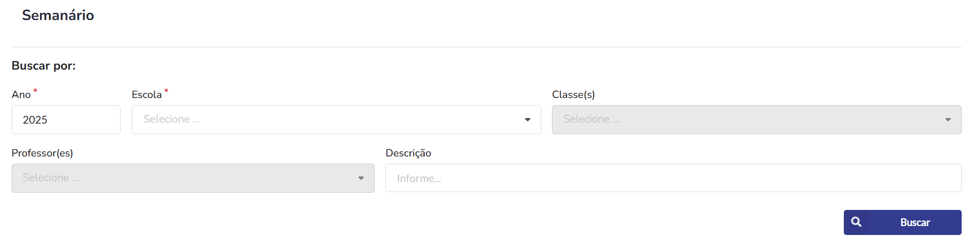Open the Professor(es) select field
This screenshot has height=245, width=980.
193,178
